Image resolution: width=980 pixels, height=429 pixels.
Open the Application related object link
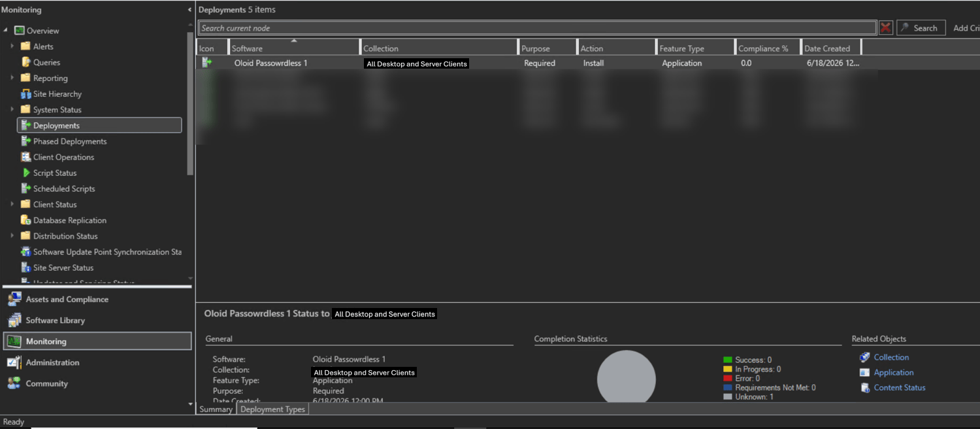894,373
